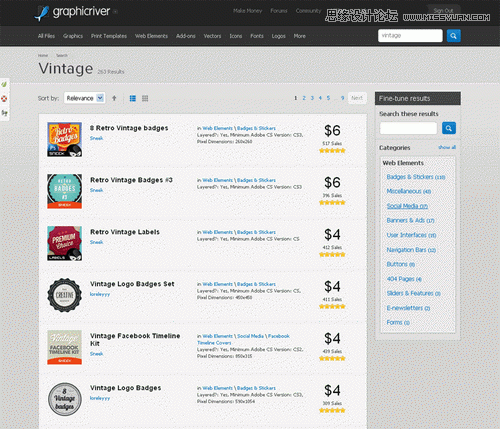Viewport: 500px width, 429px height.
Task: Go to results page 9
Action: pyautogui.click(x=342, y=98)
